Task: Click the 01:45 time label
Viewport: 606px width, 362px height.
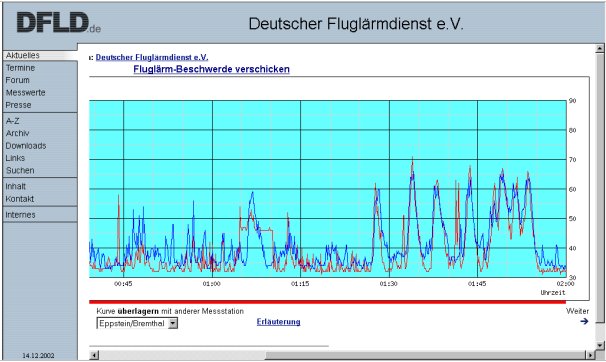Action: 477,284
